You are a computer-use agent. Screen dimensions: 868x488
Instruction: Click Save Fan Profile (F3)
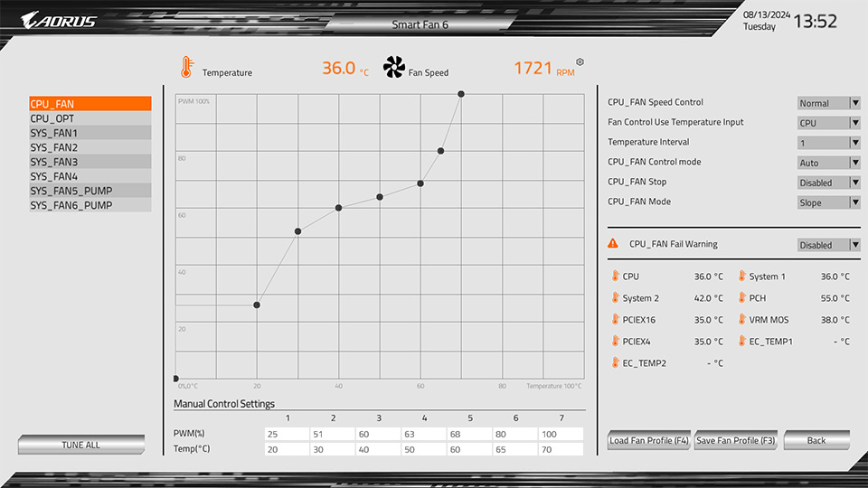click(735, 440)
